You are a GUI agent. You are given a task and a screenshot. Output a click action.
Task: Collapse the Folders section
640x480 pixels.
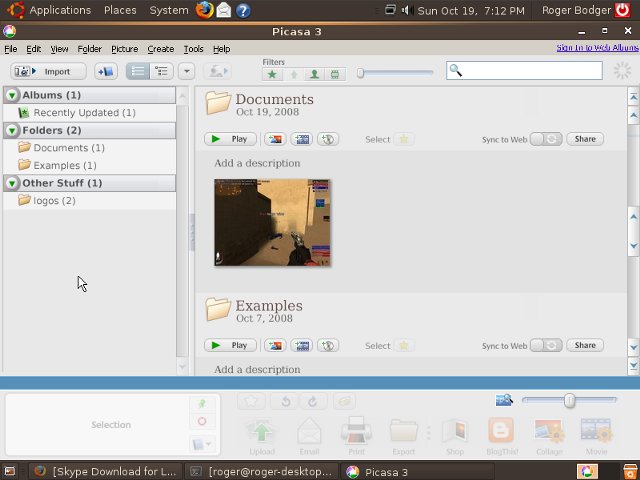click(x=12, y=130)
